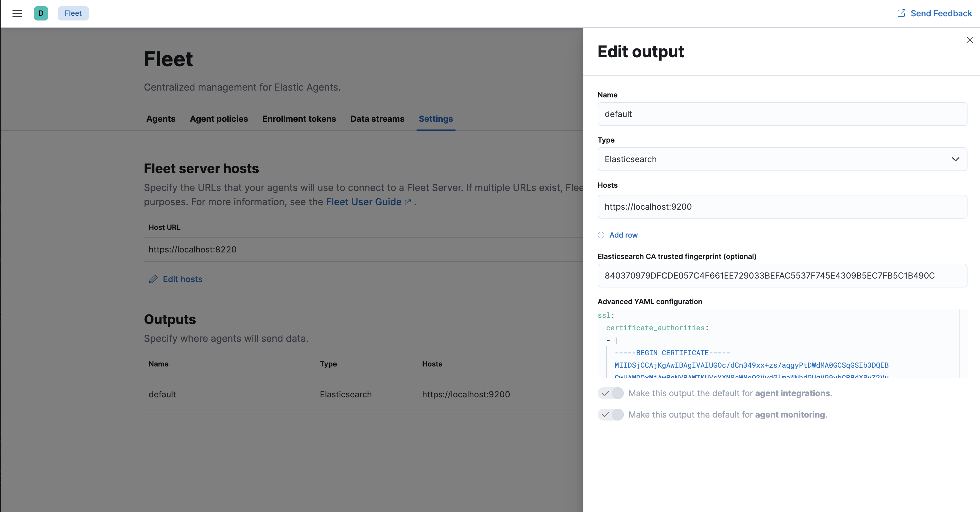Click the chevron arrow in the Type field
Screen dimensions: 980x512
(x=955, y=159)
